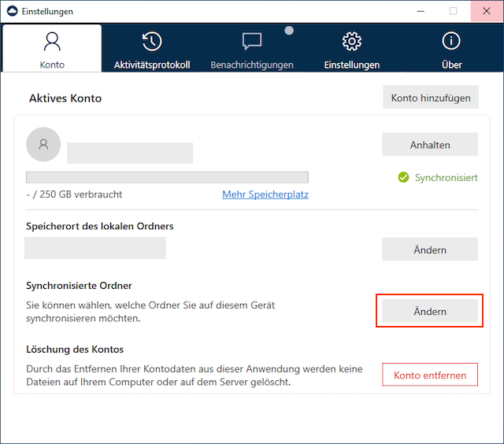Click the Aktivitätsprotokoll clock history icon
Viewport: 504px width, 444px height.
tap(152, 41)
